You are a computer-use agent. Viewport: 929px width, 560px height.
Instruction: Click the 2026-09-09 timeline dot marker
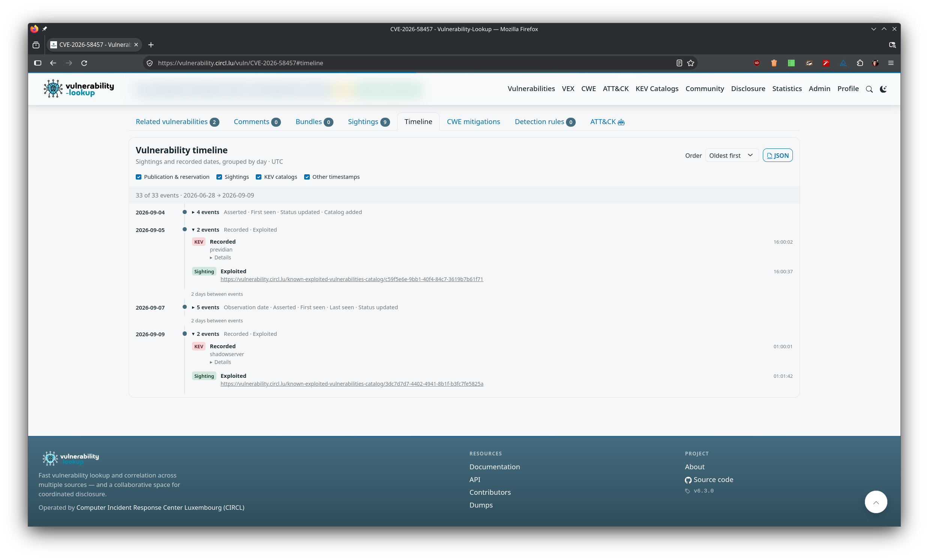185,334
